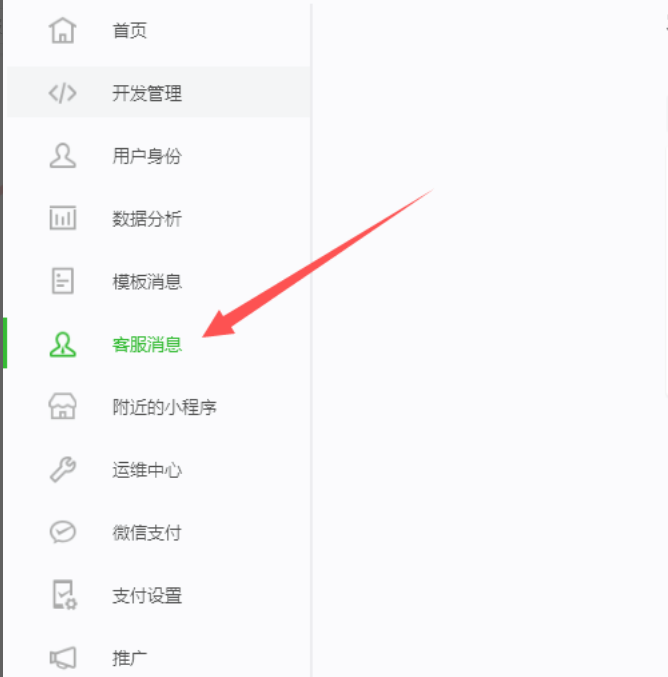Open the 首页 menu item
Viewport: 668px width, 677px height.
(x=130, y=31)
